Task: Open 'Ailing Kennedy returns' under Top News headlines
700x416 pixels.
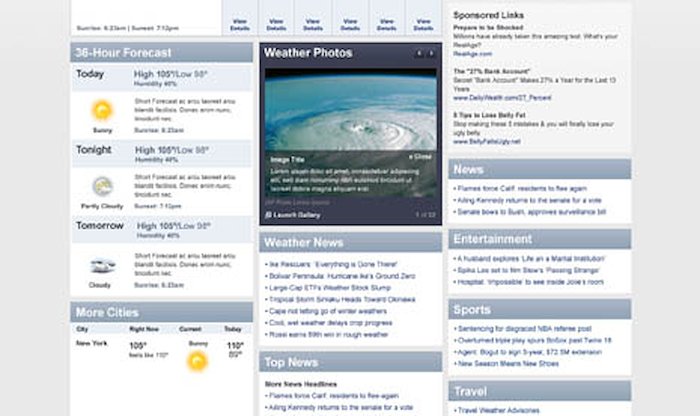Action: [341, 407]
